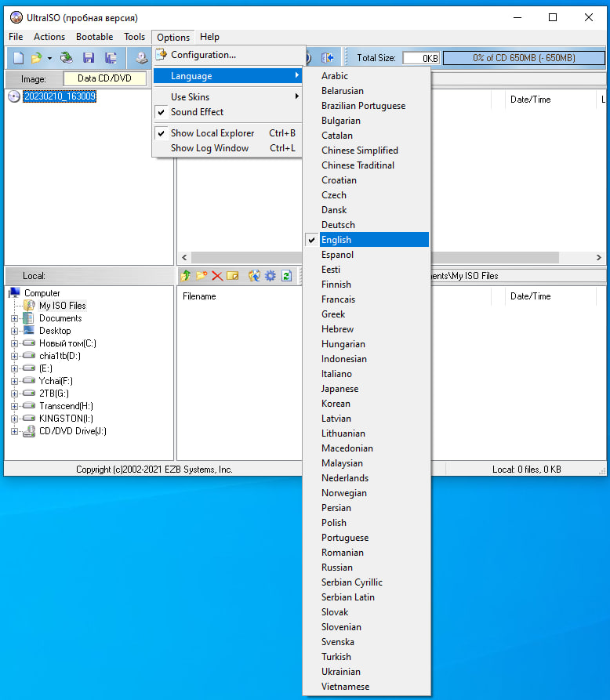The height and width of the screenshot is (700, 610).
Task: Click the red X Delete icon
Action: pos(217,276)
